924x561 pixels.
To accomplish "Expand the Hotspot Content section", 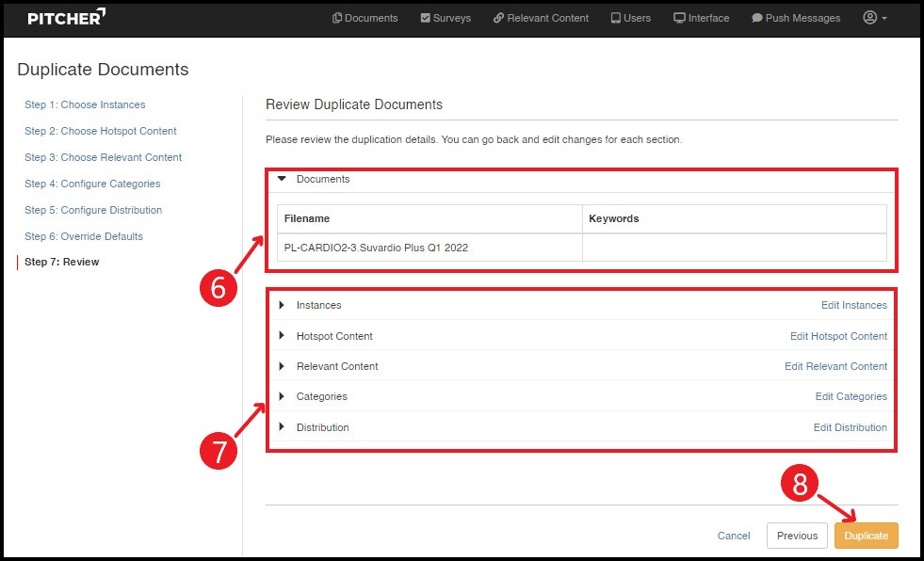I will 282,336.
